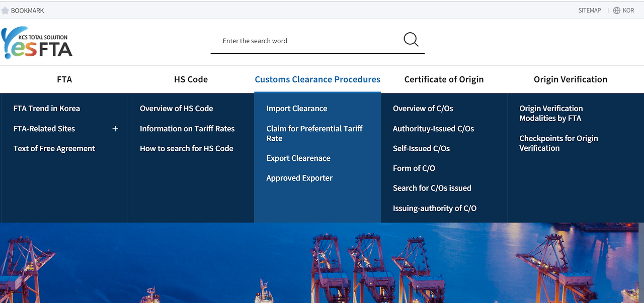Type in the search word field
Viewport: 644px width, 303px height.
click(307, 41)
